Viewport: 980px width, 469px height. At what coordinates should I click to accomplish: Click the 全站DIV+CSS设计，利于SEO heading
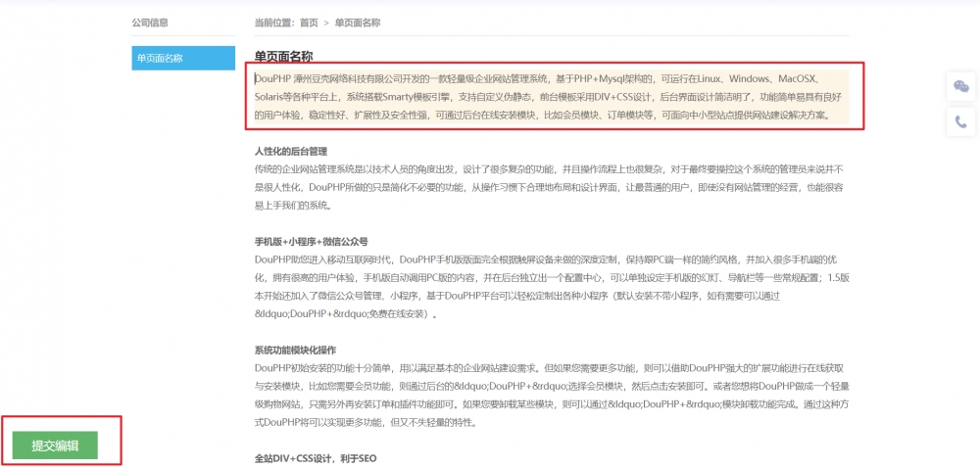316,458
